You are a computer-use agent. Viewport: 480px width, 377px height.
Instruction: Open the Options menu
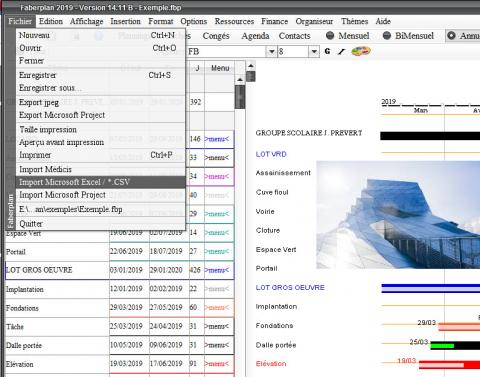(x=193, y=21)
